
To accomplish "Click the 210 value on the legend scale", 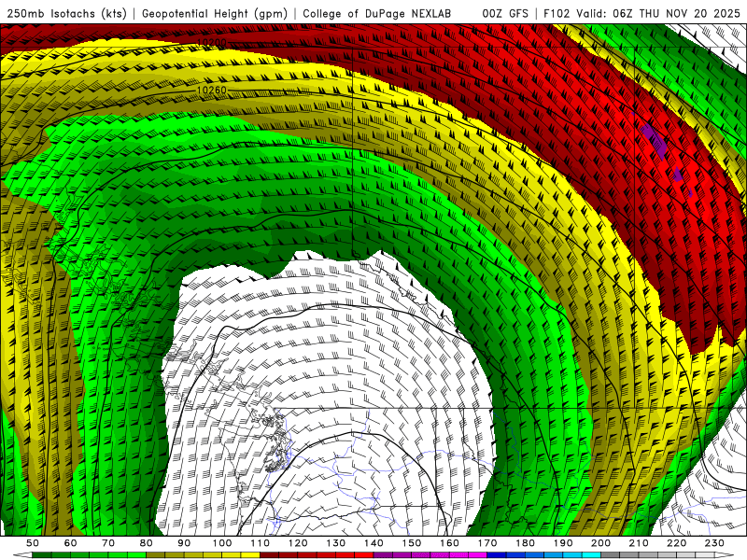I will [x=639, y=543].
